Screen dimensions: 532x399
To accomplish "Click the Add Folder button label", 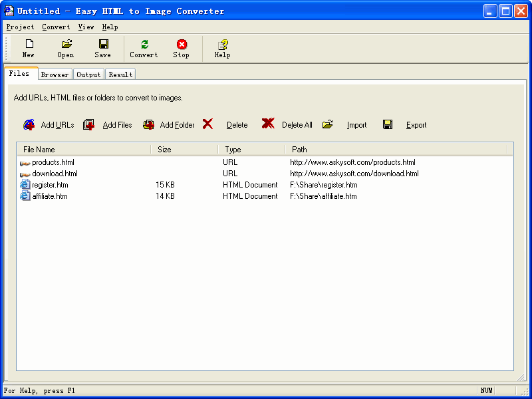I will coord(177,125).
